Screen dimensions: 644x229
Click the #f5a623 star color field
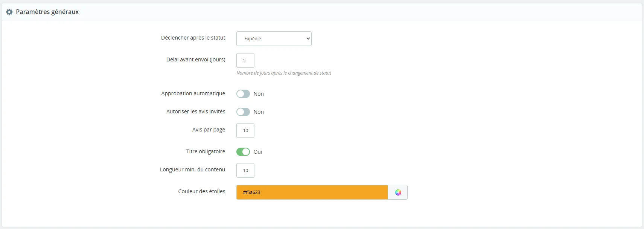coord(312,192)
